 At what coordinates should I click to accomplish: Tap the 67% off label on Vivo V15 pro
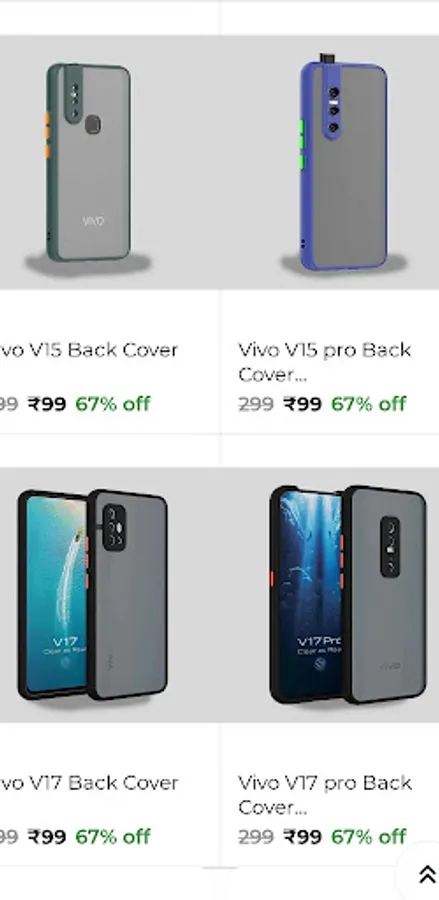[368, 404]
